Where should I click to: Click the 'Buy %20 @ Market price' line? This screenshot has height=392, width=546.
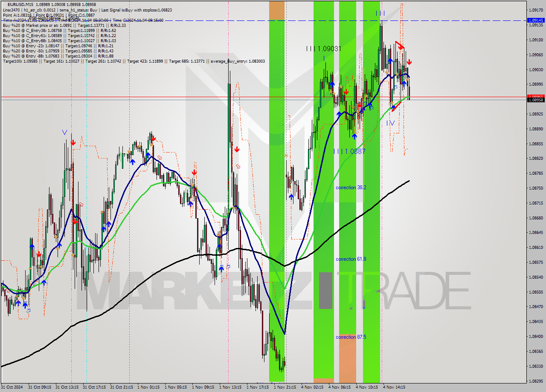pyautogui.click(x=64, y=26)
